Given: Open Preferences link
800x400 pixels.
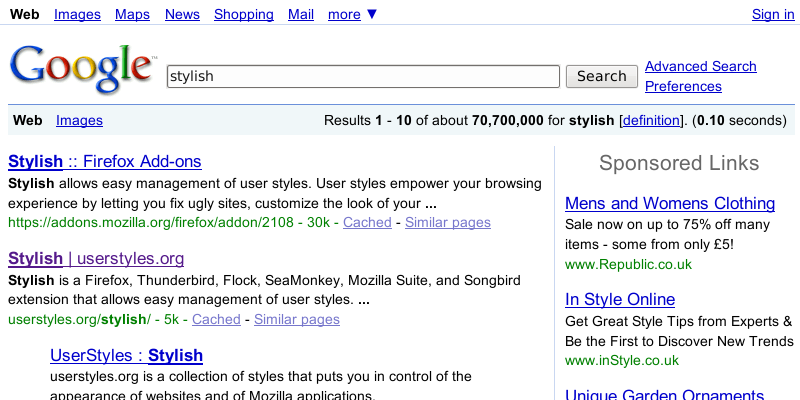Looking at the screenshot, I should click(683, 86).
